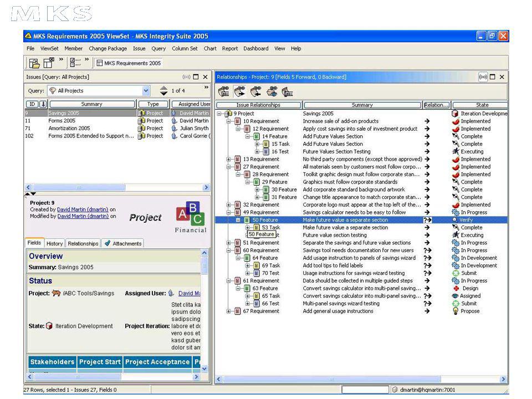Select issue 71 Amortization 2005 row

[117, 128]
